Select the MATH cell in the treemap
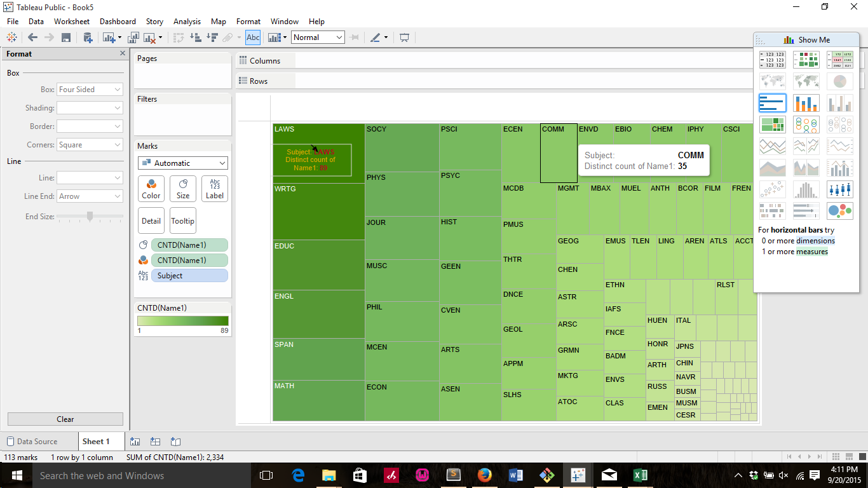 (x=318, y=400)
